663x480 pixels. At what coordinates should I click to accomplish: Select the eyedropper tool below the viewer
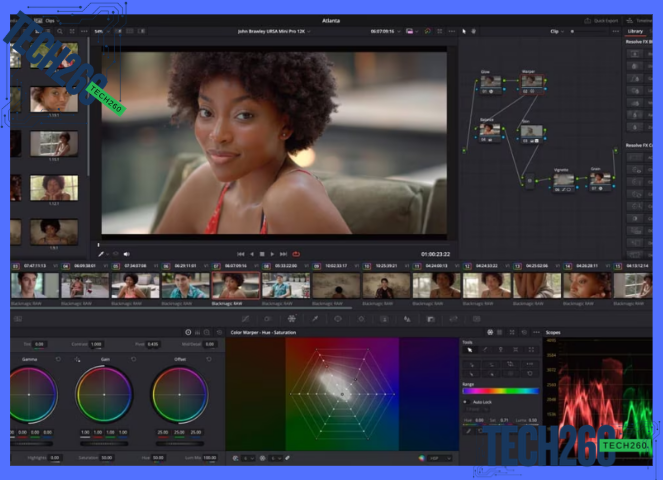(x=101, y=254)
